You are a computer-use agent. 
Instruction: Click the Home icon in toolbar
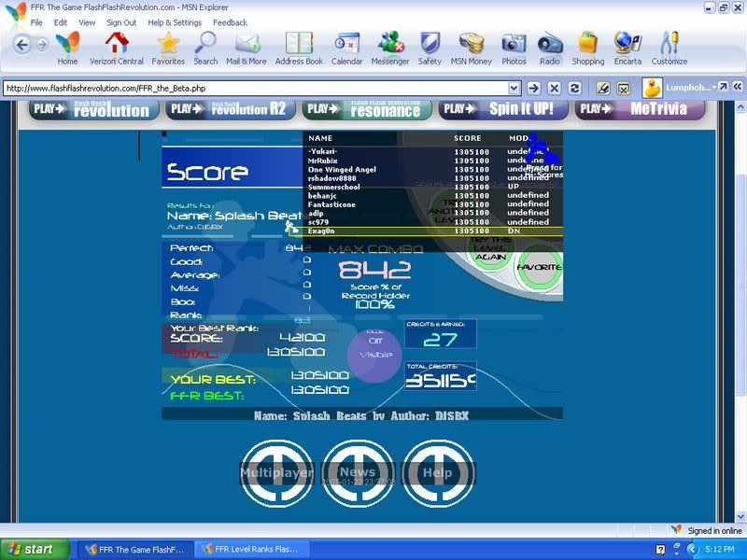[x=67, y=45]
